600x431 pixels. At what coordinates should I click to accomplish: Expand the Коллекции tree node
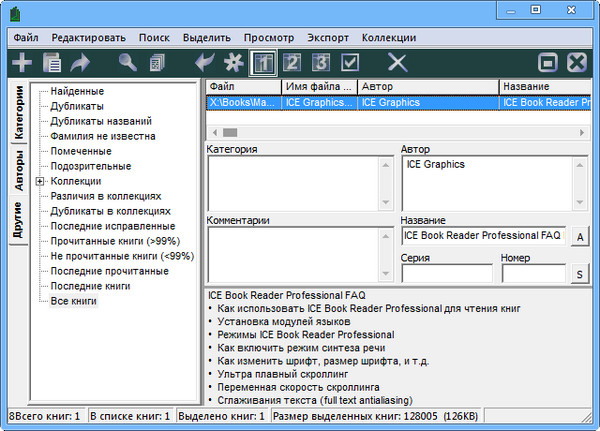click(x=40, y=181)
